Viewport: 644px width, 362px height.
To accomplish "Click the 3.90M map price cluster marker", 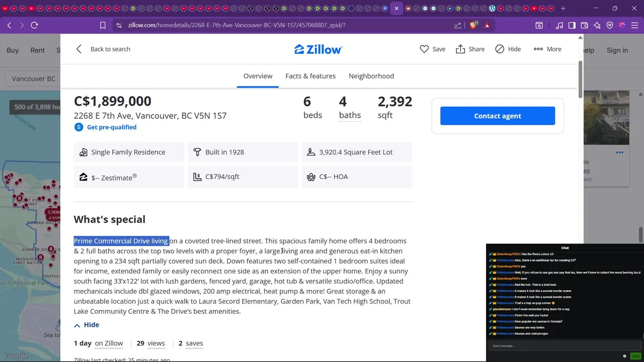I will (53, 213).
